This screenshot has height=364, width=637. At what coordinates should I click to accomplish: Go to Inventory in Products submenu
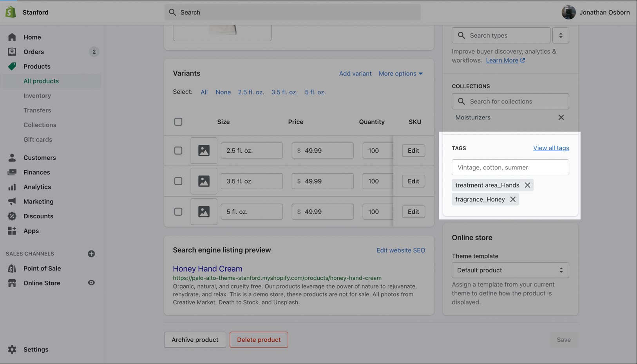pos(37,96)
